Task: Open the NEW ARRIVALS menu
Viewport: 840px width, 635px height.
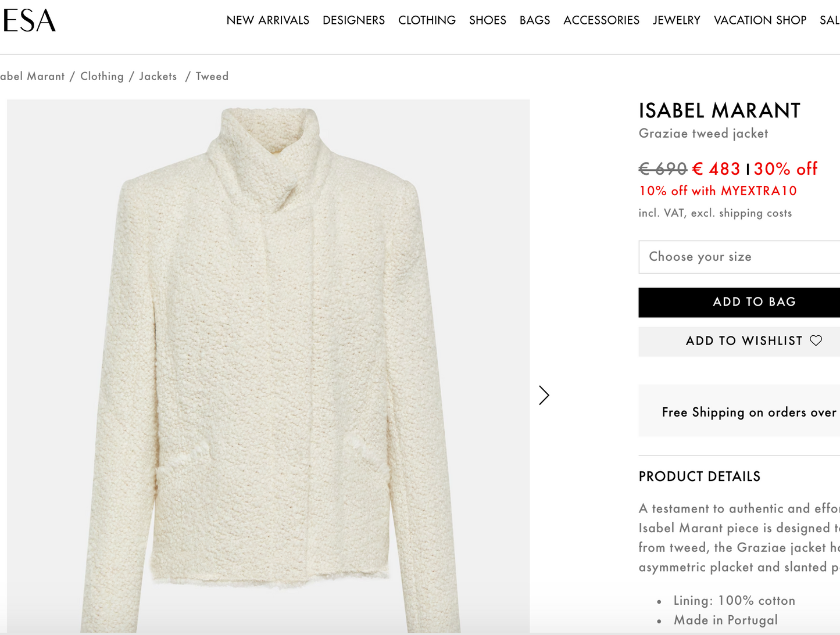Action: pyautogui.click(x=267, y=20)
